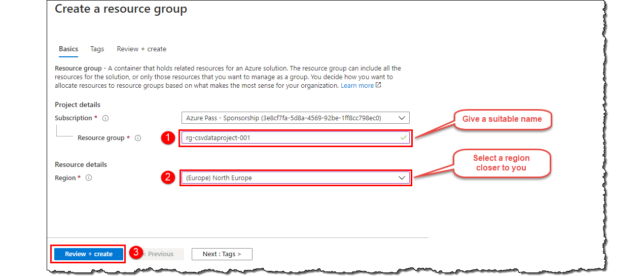Click the red number 3 marker
The image size is (644, 276).
135,252
